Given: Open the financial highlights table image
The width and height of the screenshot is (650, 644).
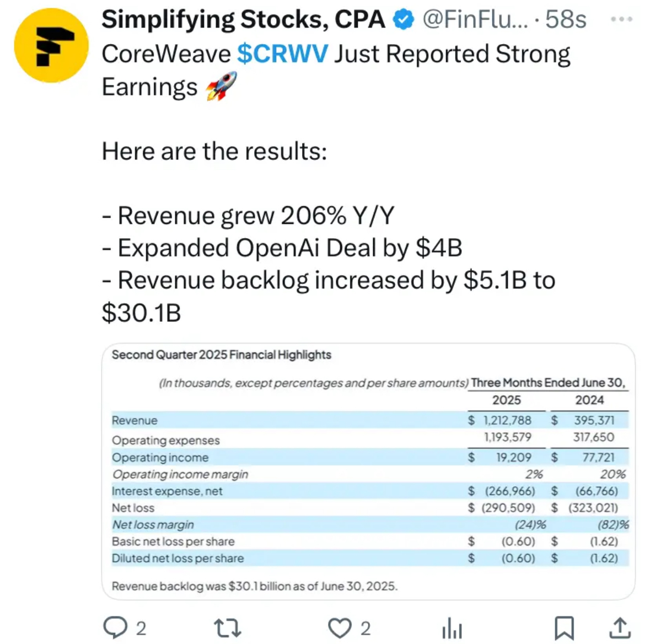Looking at the screenshot, I should coord(368,471).
